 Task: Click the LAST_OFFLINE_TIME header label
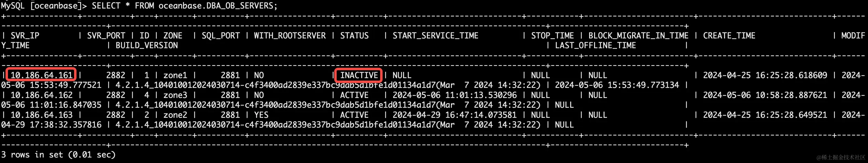tap(595, 45)
